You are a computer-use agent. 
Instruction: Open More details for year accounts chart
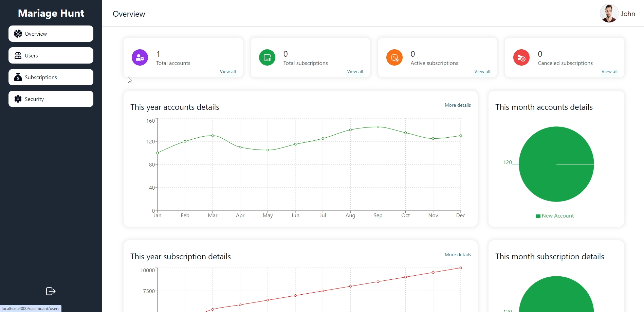(x=458, y=105)
